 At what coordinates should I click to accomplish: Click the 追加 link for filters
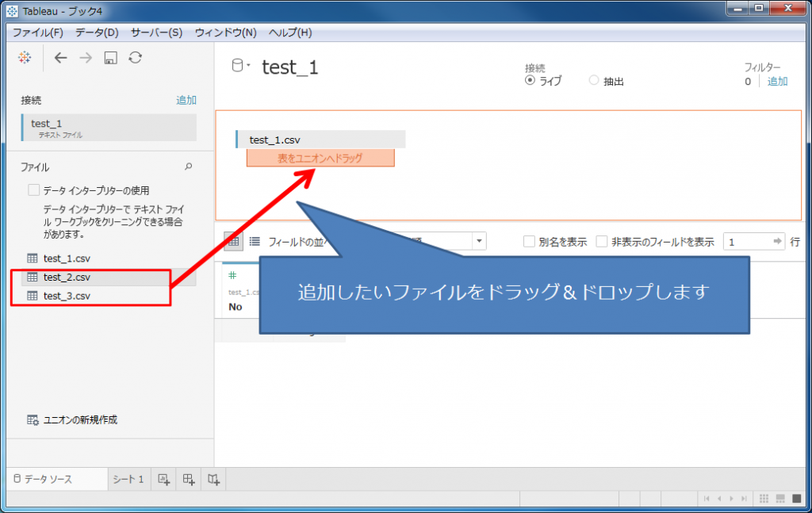tap(778, 81)
